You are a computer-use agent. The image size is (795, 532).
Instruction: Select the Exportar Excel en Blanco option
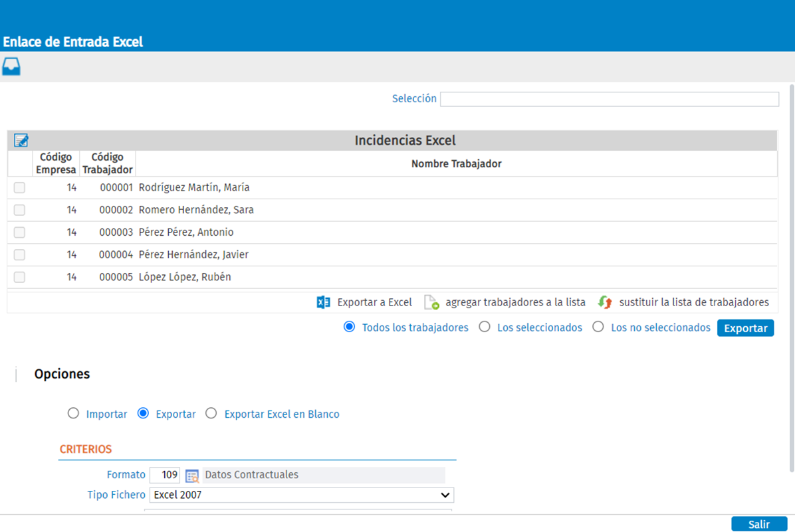[x=211, y=413]
